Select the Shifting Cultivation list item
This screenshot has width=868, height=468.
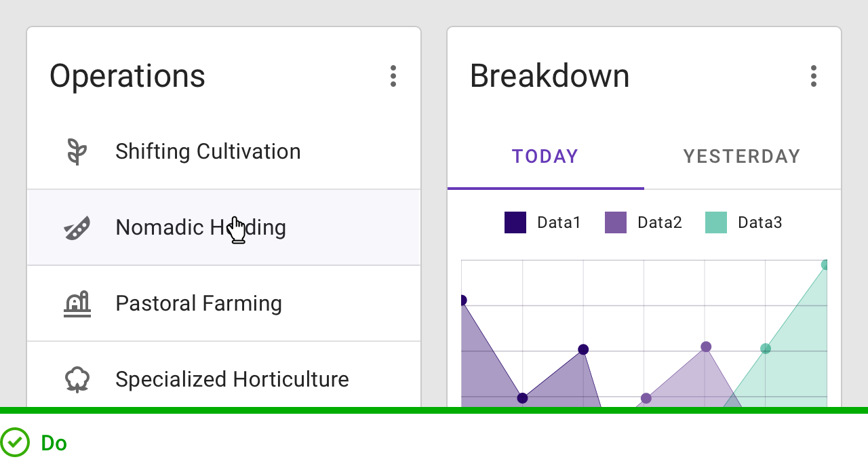coord(224,151)
